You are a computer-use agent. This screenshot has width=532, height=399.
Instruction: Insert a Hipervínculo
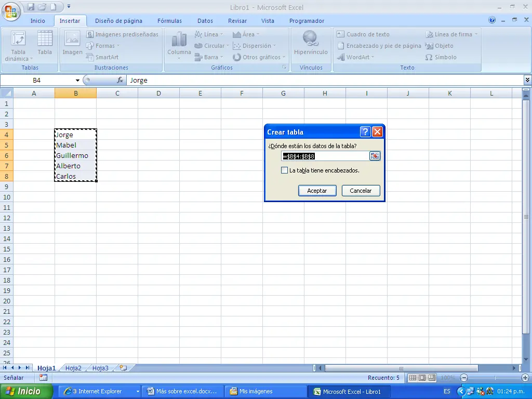[x=311, y=43]
